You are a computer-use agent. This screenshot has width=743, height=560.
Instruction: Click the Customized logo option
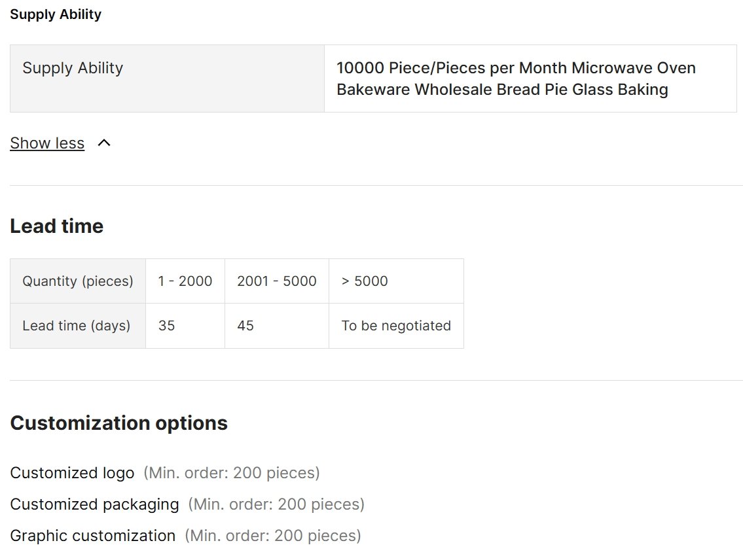point(72,473)
